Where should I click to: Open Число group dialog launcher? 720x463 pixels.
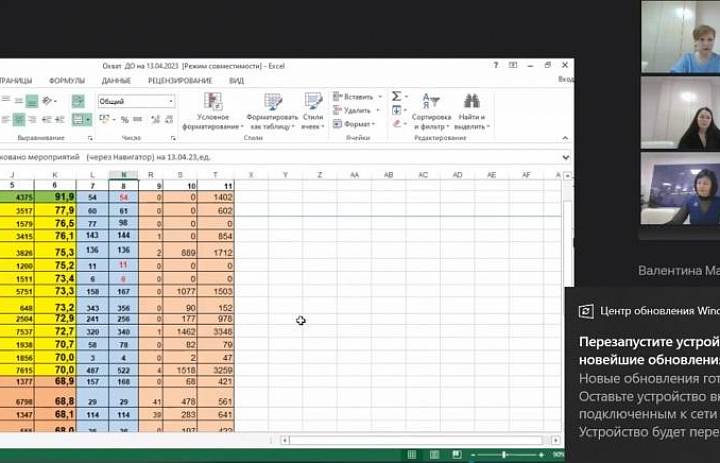click(x=173, y=138)
